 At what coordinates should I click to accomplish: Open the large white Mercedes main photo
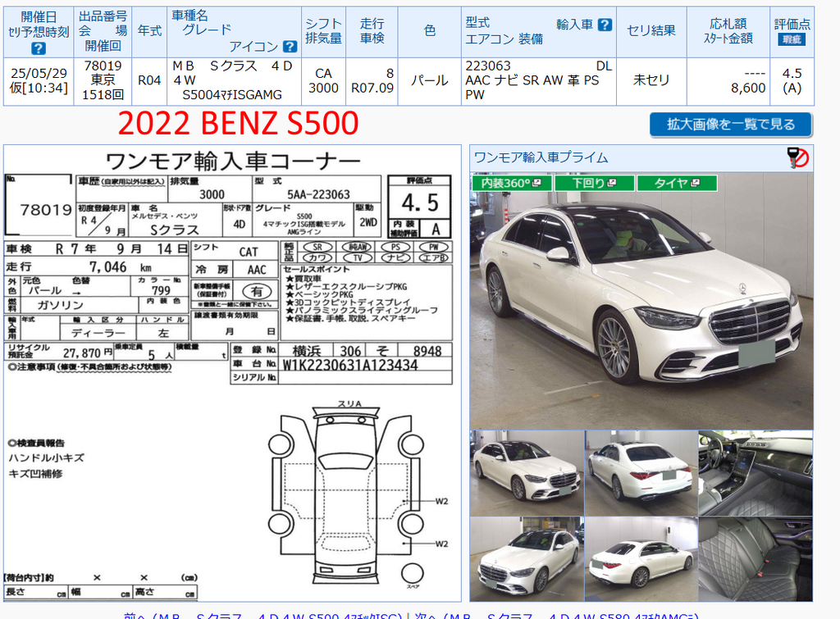point(641,301)
